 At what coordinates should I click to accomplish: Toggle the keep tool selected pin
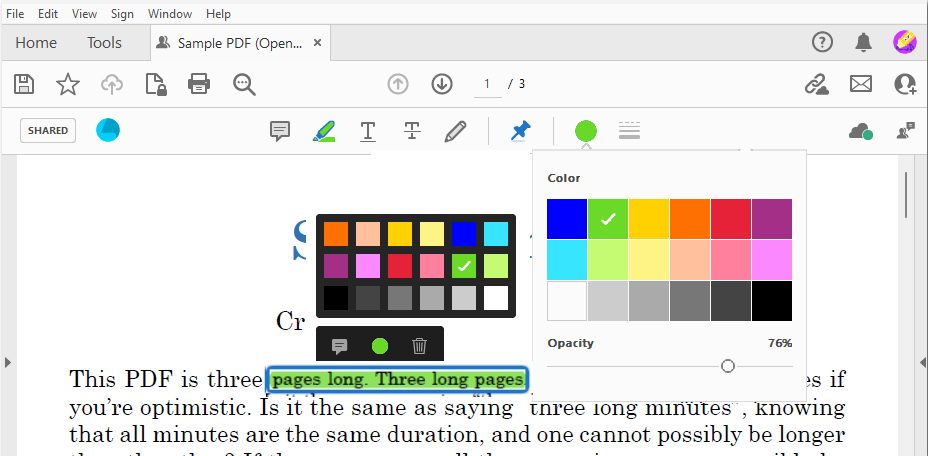[521, 131]
